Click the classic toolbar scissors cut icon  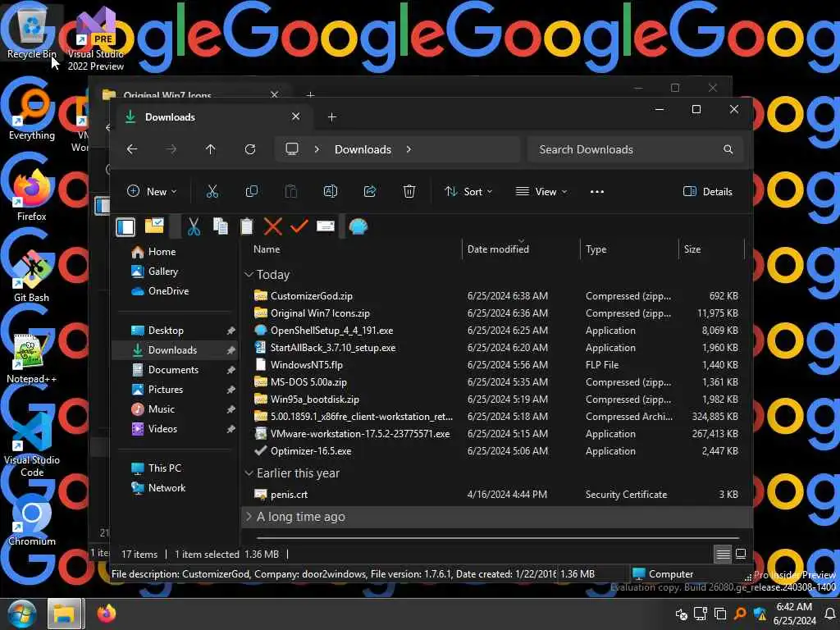click(x=194, y=226)
